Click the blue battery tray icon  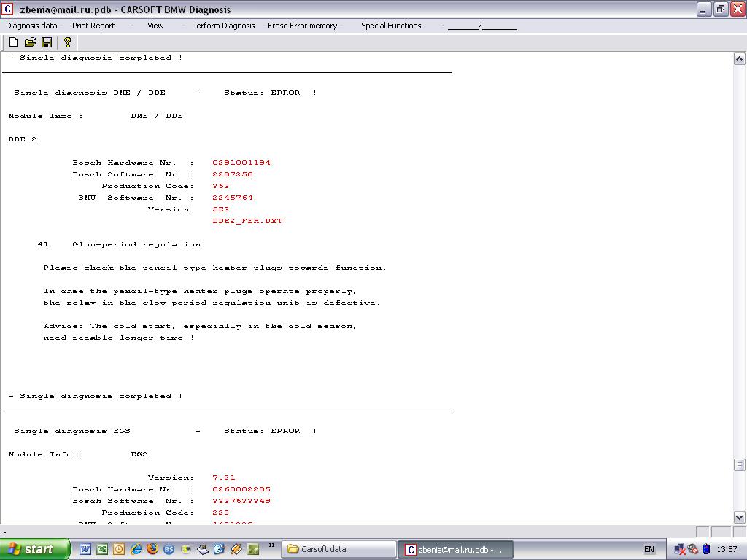pos(706,549)
